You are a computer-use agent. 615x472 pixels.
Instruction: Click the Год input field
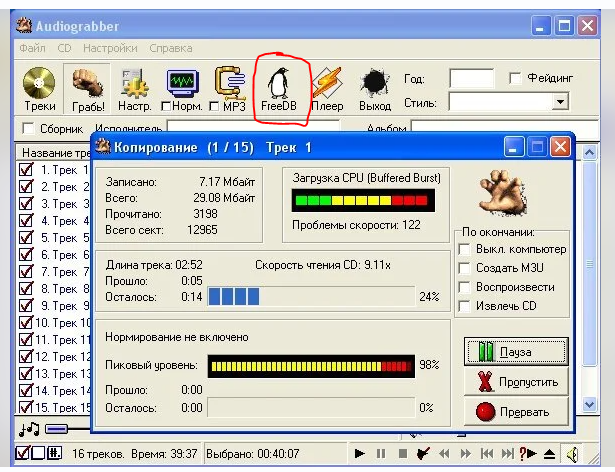(471, 78)
